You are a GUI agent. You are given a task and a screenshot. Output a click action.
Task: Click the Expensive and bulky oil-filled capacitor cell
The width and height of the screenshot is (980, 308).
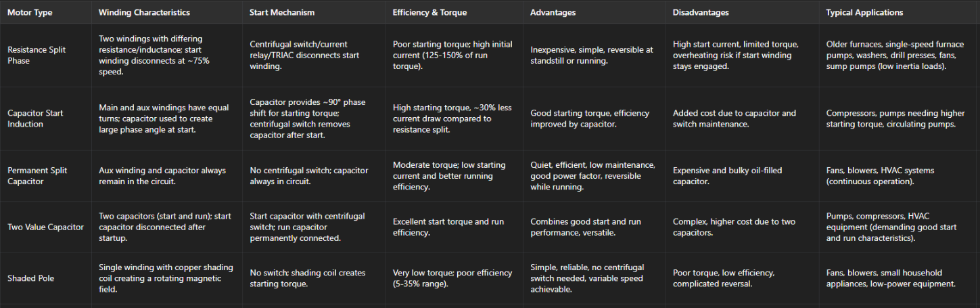tap(727, 176)
